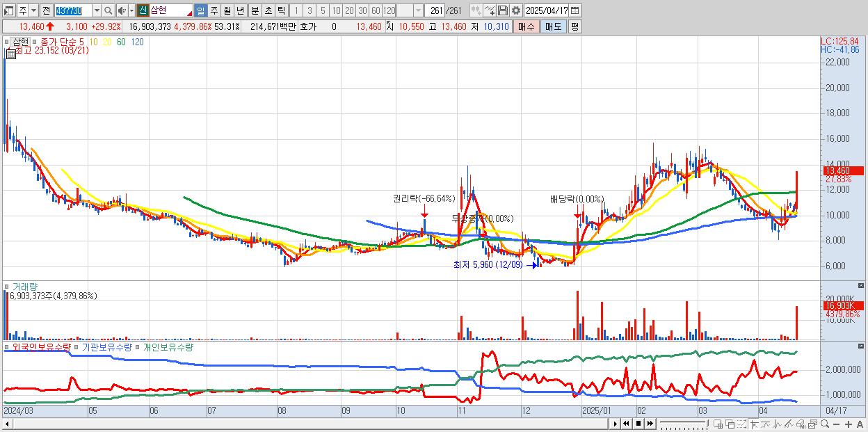Image resolution: width=868 pixels, height=432 pixels.
Task: Choose the 120 interval button
Action: tap(389, 10)
